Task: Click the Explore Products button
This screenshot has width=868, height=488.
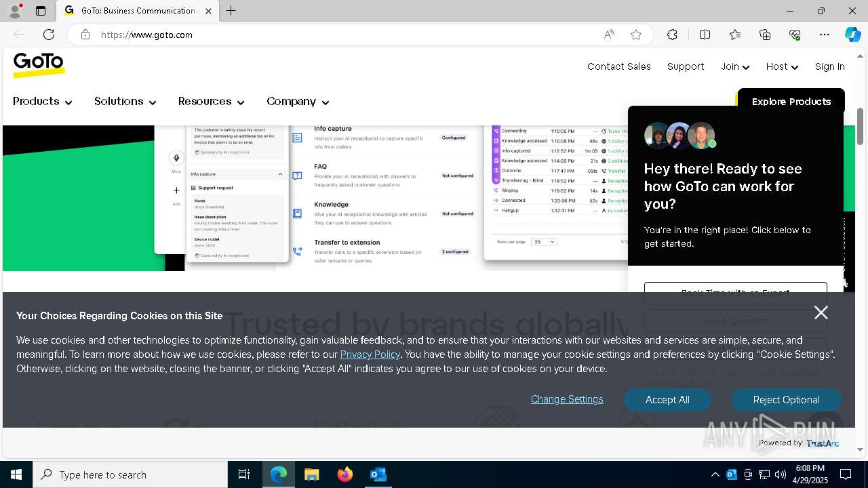Action: pyautogui.click(x=791, y=102)
